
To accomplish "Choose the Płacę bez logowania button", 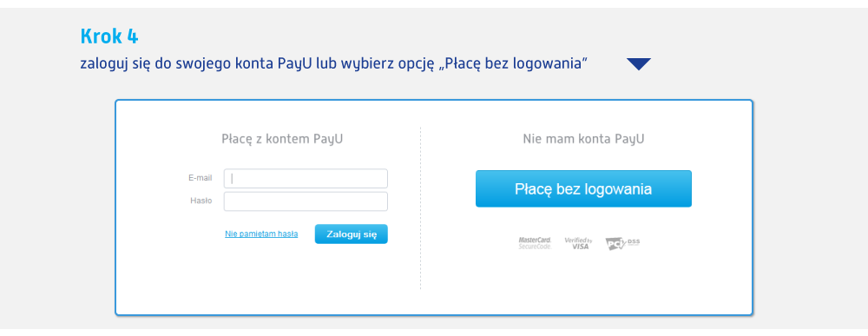I will (x=583, y=188).
